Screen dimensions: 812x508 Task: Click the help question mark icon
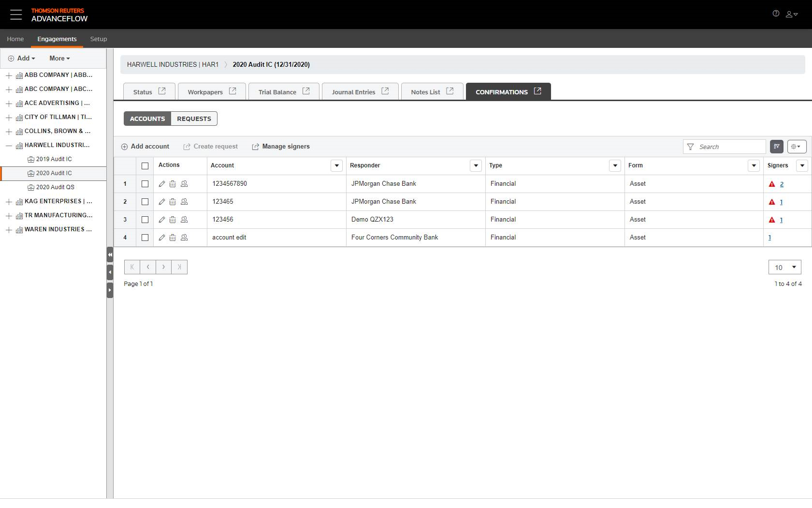point(776,14)
